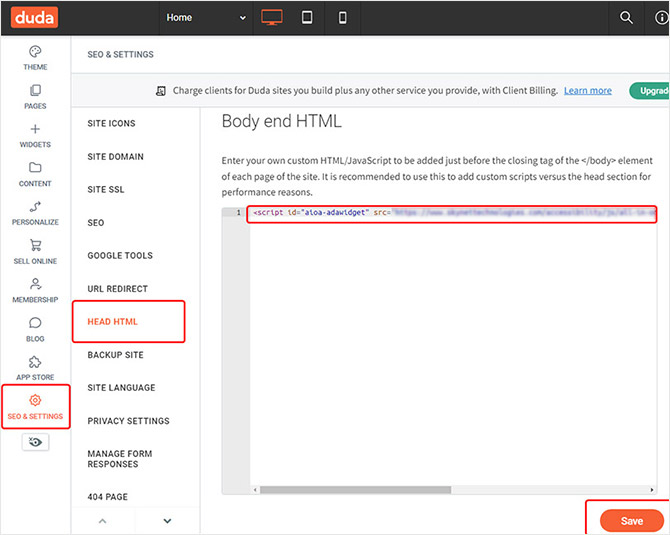Open the Content library icon

click(x=35, y=168)
